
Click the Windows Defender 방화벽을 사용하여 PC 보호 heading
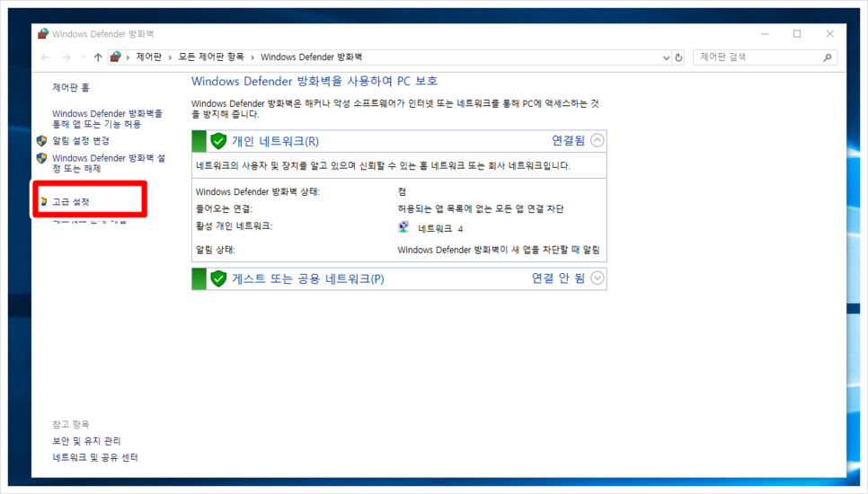click(314, 82)
